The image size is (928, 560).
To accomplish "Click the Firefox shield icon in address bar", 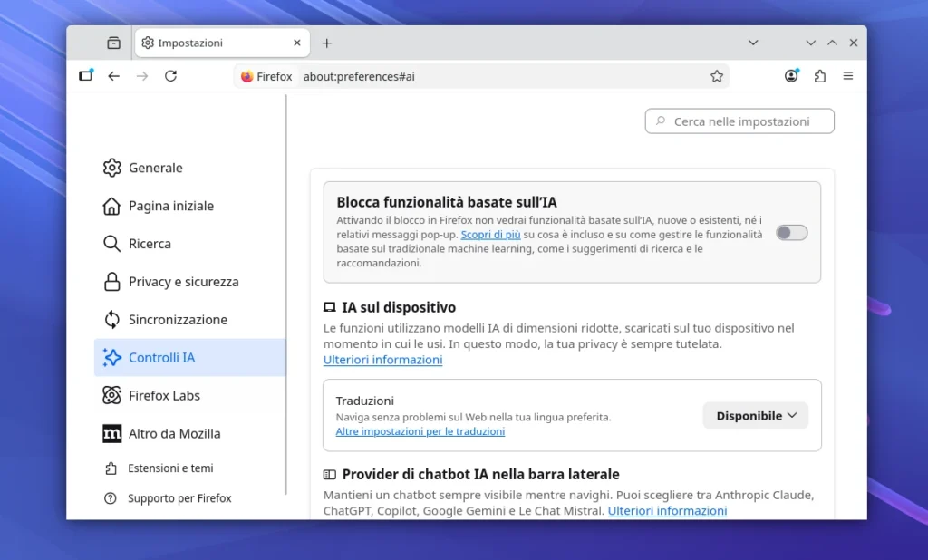I will pyautogui.click(x=245, y=76).
